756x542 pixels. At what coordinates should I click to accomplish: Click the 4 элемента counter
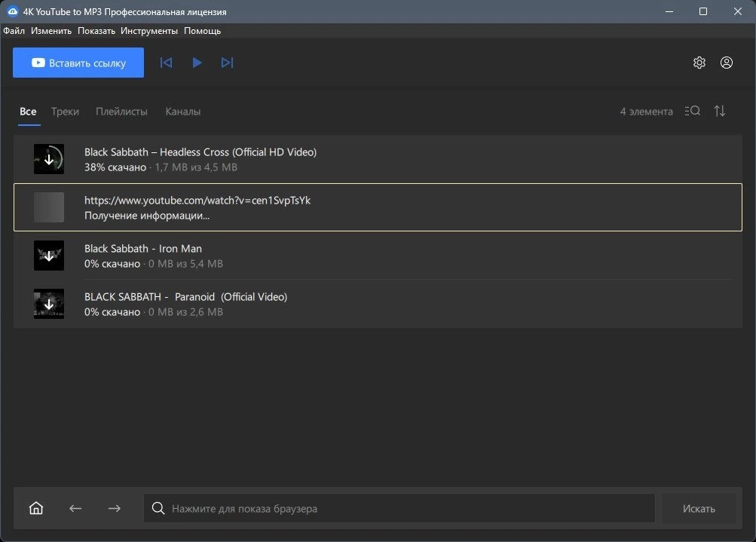point(646,112)
